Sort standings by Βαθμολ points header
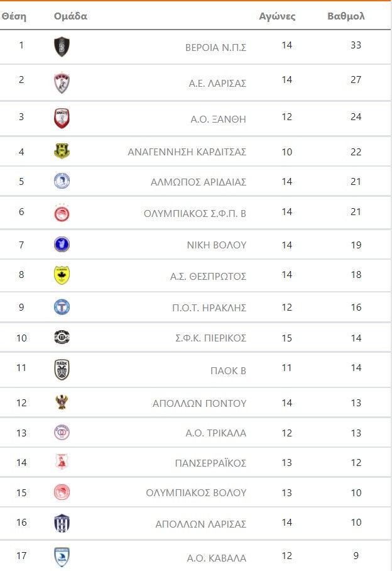This screenshot has width=392, height=571. [346, 16]
